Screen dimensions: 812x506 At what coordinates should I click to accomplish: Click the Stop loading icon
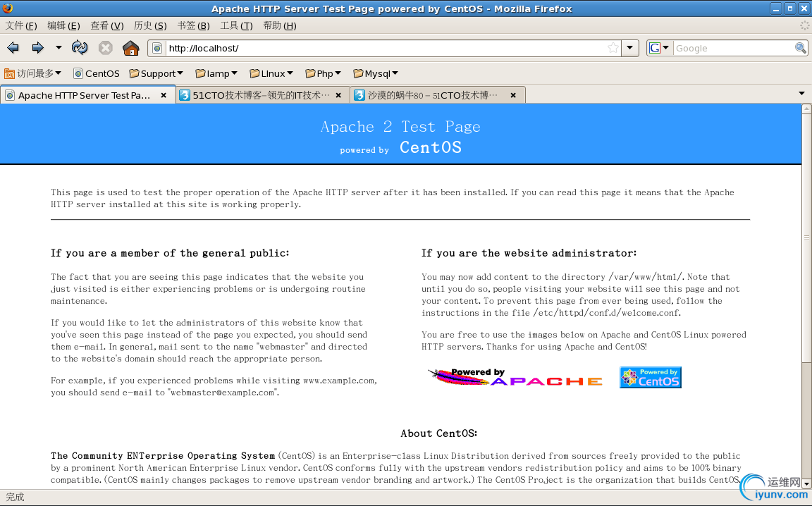tap(106, 48)
